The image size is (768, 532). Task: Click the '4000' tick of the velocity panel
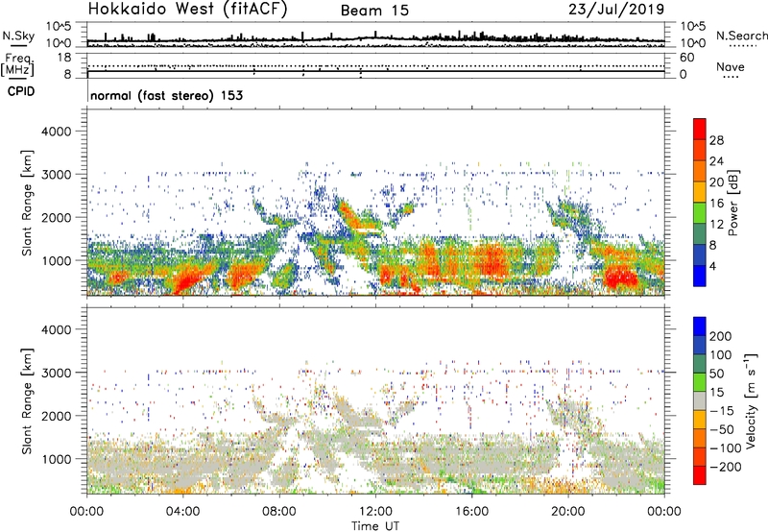click(56, 329)
